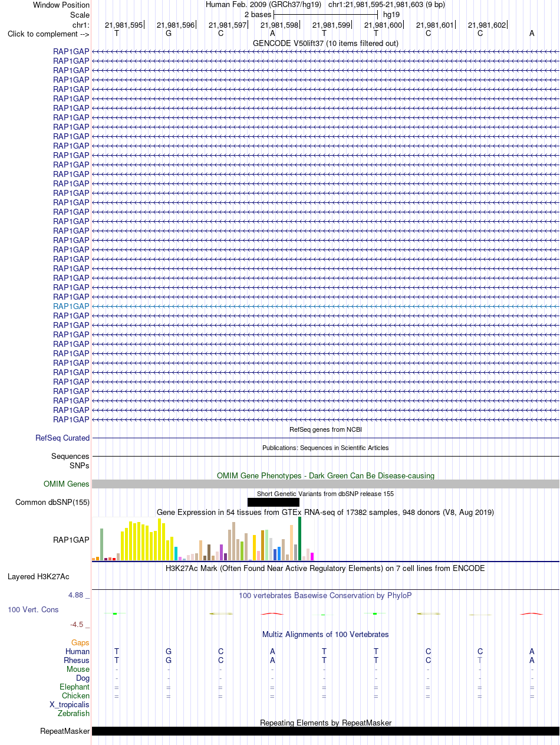
Task: Open GENCODE V50lift37 track title
Action: click(x=325, y=43)
